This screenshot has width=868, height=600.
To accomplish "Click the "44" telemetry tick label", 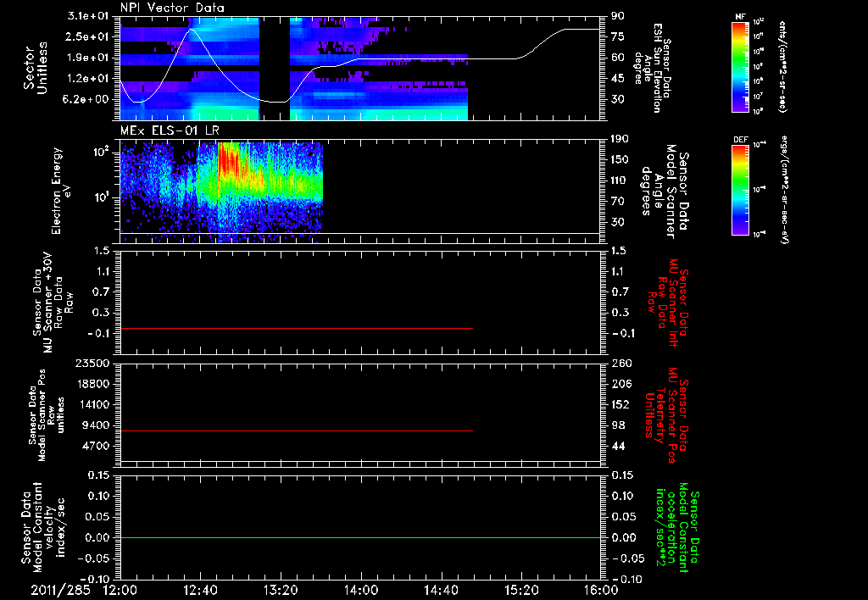I will [618, 446].
